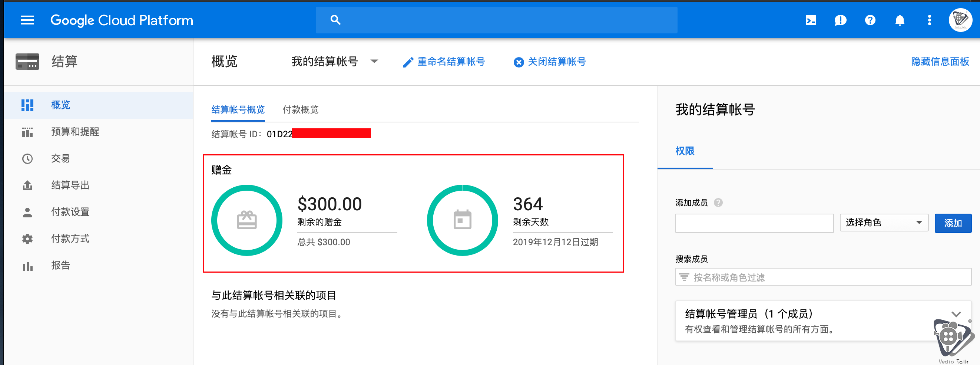Click the close account X icon
The width and height of the screenshot is (980, 365).
coord(519,62)
